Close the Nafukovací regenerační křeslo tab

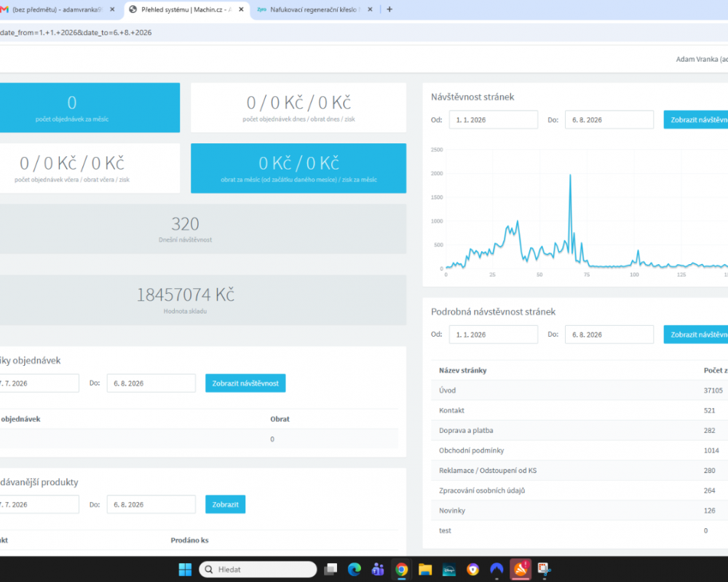coord(370,9)
